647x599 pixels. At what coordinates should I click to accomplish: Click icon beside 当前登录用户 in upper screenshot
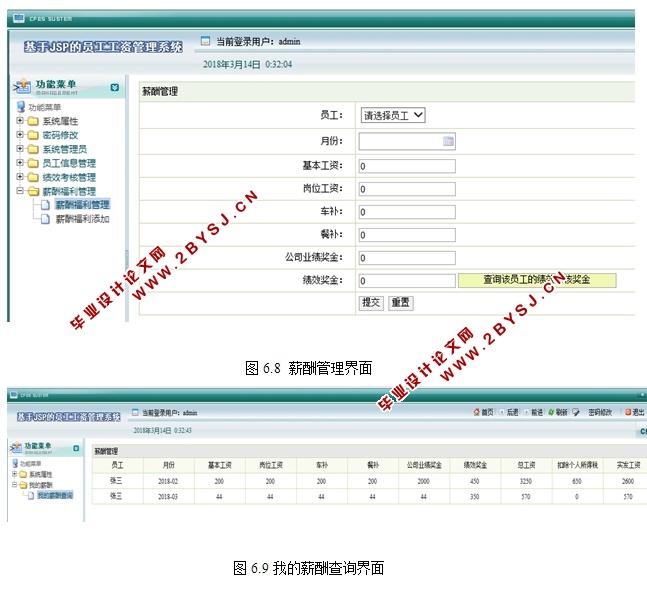point(205,41)
